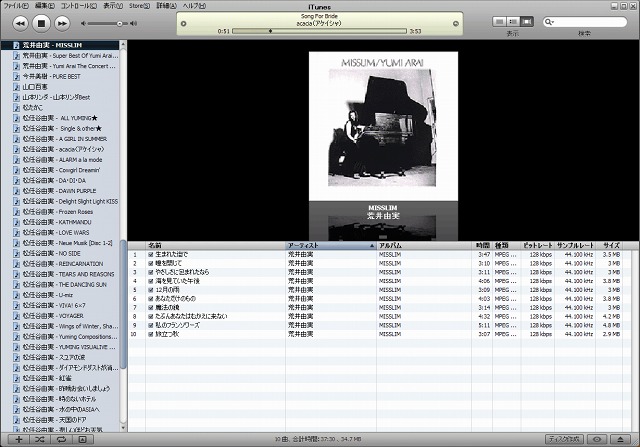
Task: Open search magnifier dropdown
Action: point(549,22)
